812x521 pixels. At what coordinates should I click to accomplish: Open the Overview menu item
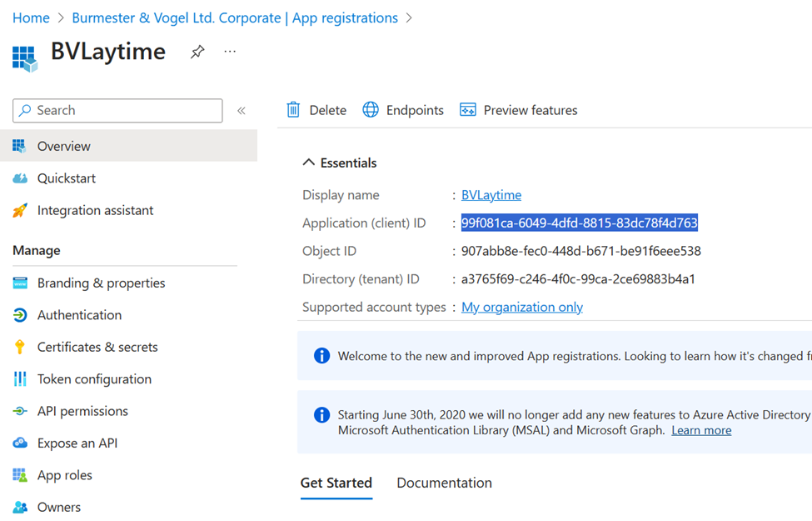pyautogui.click(x=128, y=146)
